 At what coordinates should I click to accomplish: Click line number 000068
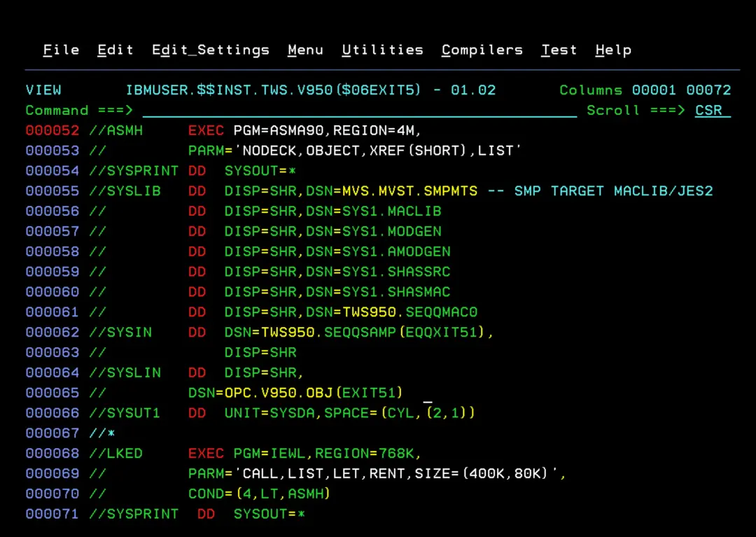click(52, 454)
